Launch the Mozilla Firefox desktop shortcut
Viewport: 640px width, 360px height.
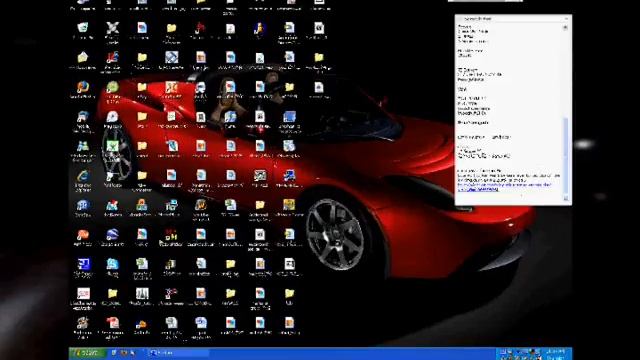pyautogui.click(x=83, y=87)
